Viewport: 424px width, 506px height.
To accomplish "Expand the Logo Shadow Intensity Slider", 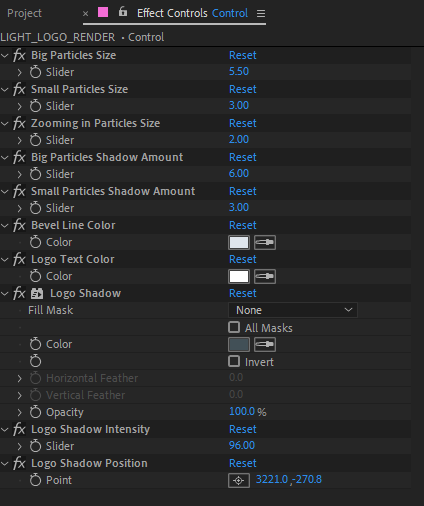I will coord(19,446).
